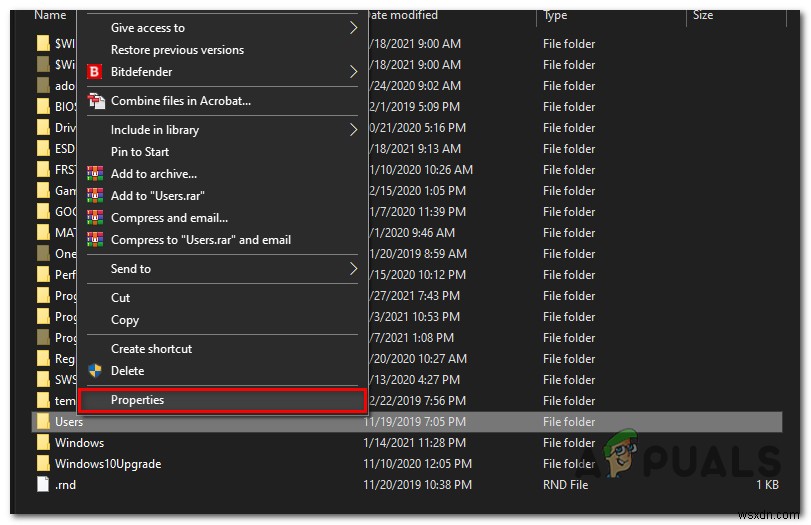Choose Create shortcut

point(151,349)
